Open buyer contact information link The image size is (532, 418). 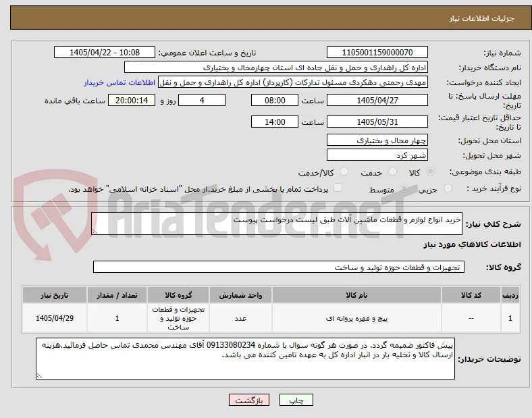(x=119, y=82)
